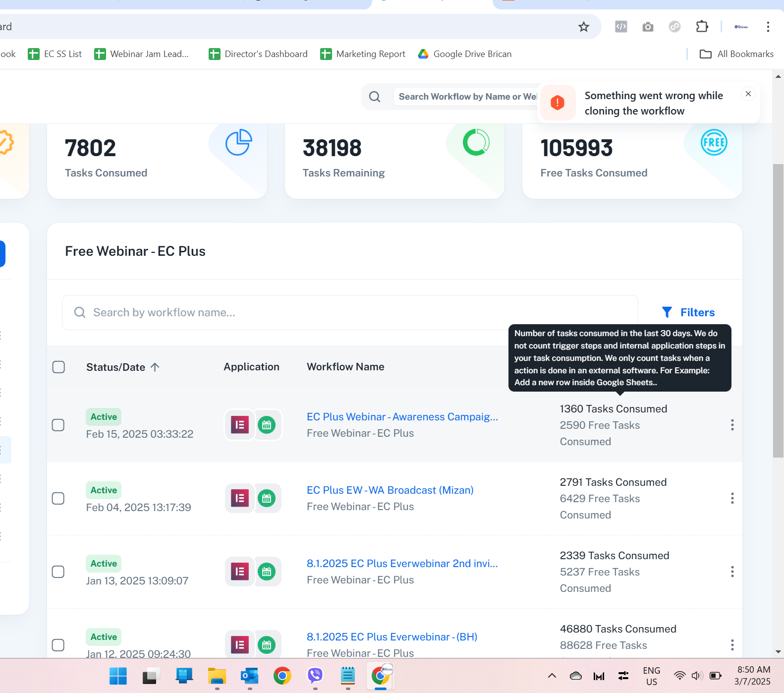Select the Awareness Campaign workflow checkbox
The image size is (784, 693).
click(x=58, y=425)
